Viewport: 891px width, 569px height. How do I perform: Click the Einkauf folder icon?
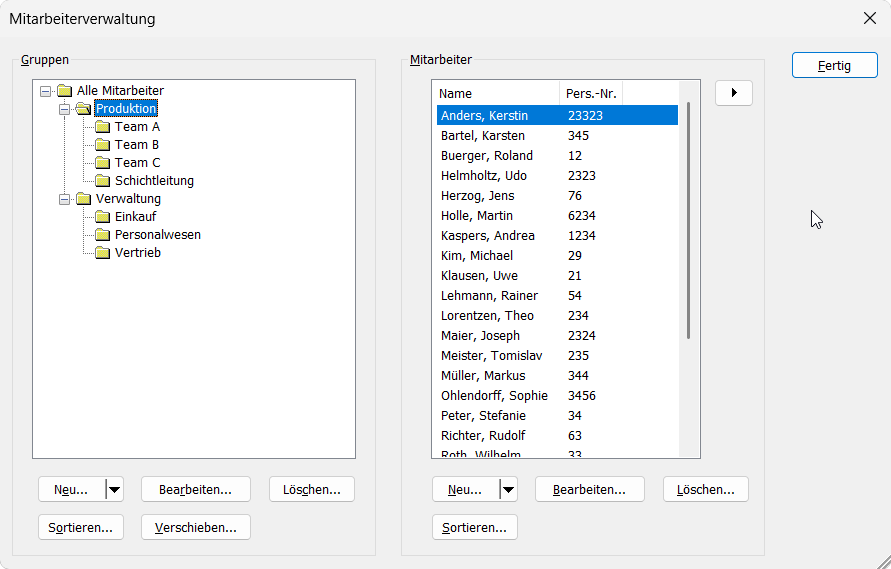pyautogui.click(x=102, y=217)
